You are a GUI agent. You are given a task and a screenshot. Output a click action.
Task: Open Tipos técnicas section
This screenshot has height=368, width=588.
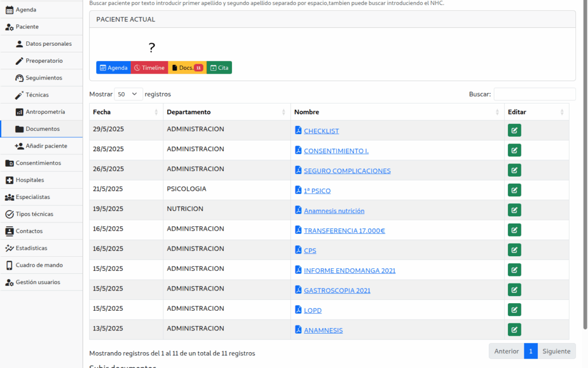41,214
